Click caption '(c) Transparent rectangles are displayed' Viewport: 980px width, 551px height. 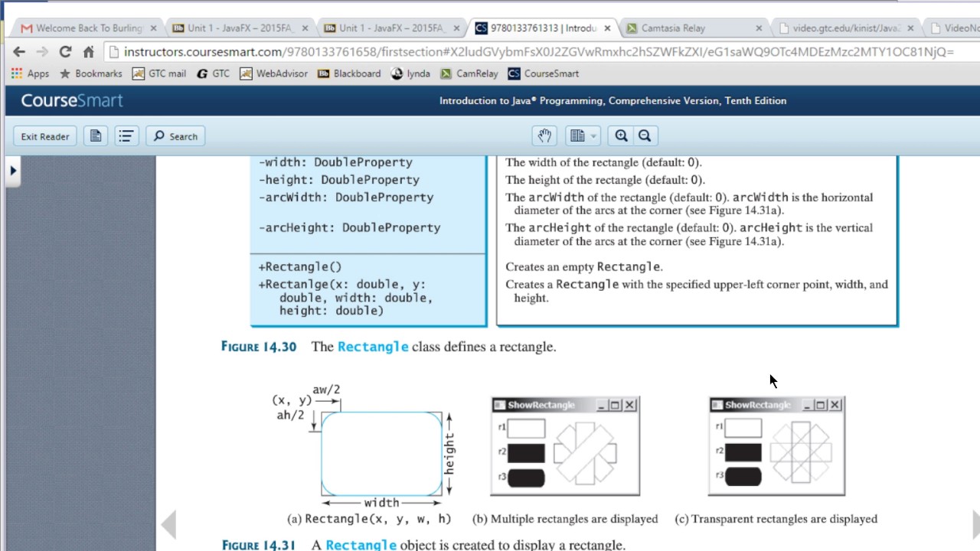click(x=776, y=519)
